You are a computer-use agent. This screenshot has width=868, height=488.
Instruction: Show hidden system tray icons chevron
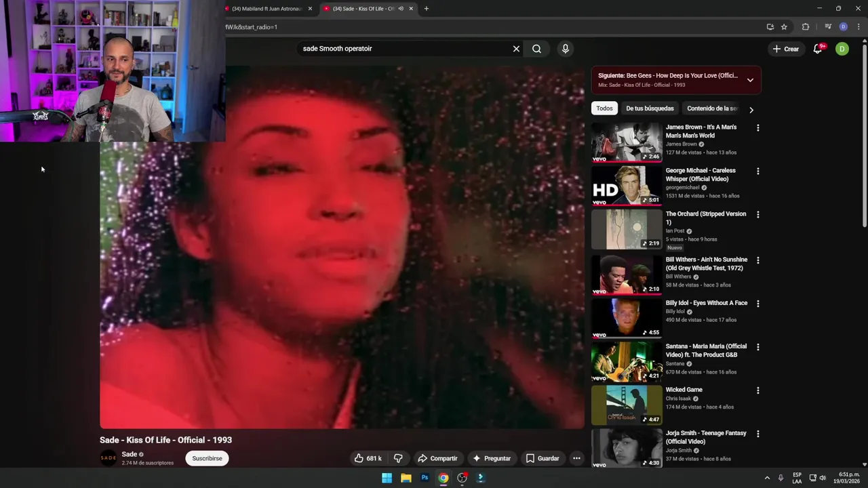coord(767,478)
